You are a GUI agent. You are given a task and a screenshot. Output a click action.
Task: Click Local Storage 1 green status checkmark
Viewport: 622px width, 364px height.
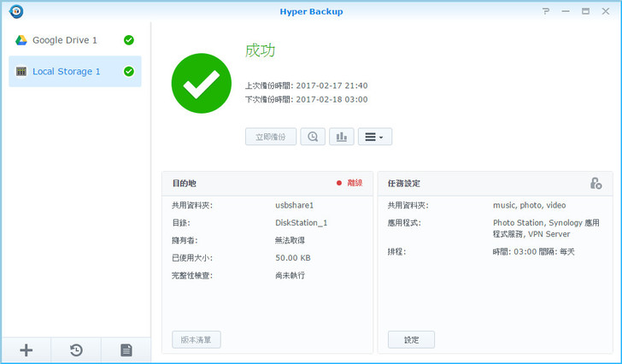tap(129, 72)
